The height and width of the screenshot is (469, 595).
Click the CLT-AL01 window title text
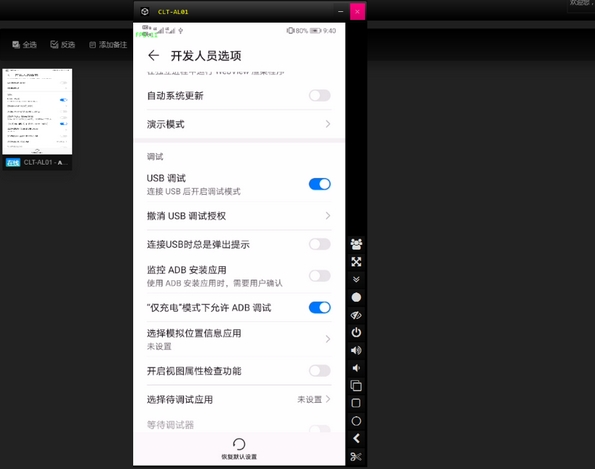click(173, 12)
